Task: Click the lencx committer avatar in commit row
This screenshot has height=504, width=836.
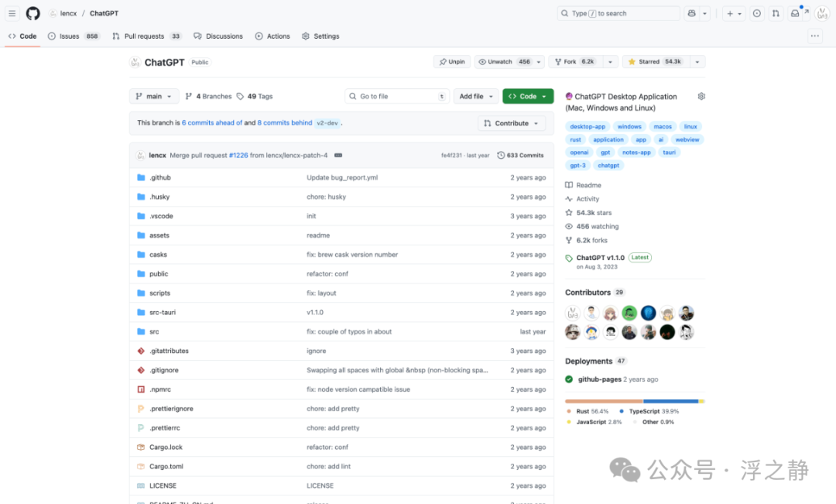Action: pos(141,155)
